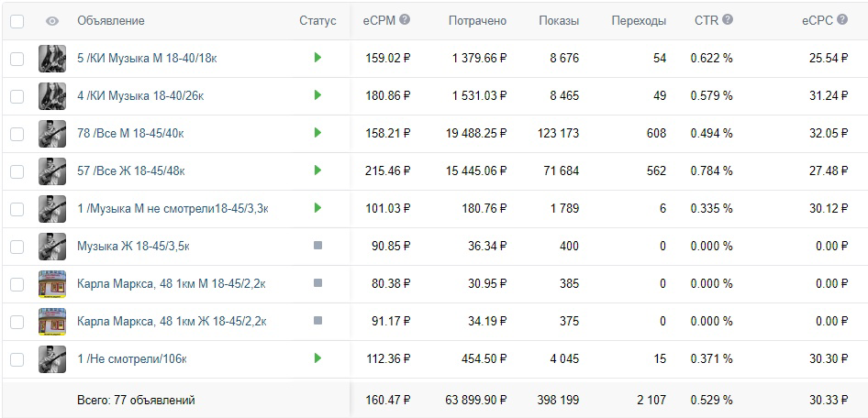868x418 pixels.
Task: Open ad 1 /Музыка М не смотрели18-45/3,3к
Action: click(172, 208)
